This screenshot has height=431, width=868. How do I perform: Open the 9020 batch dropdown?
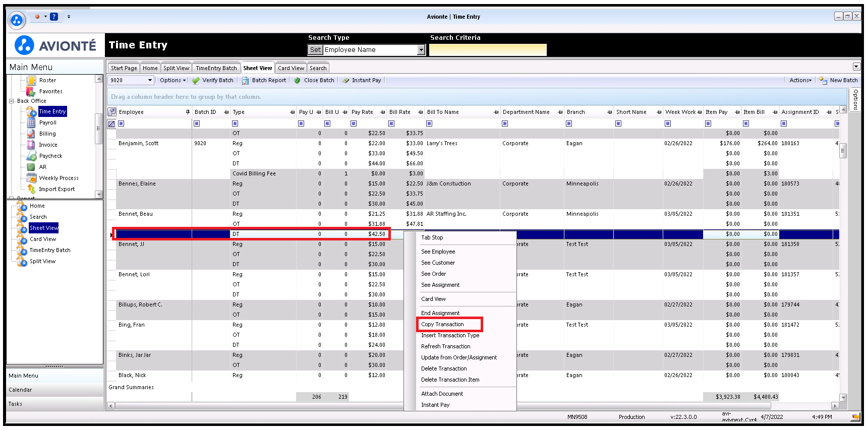(x=150, y=80)
